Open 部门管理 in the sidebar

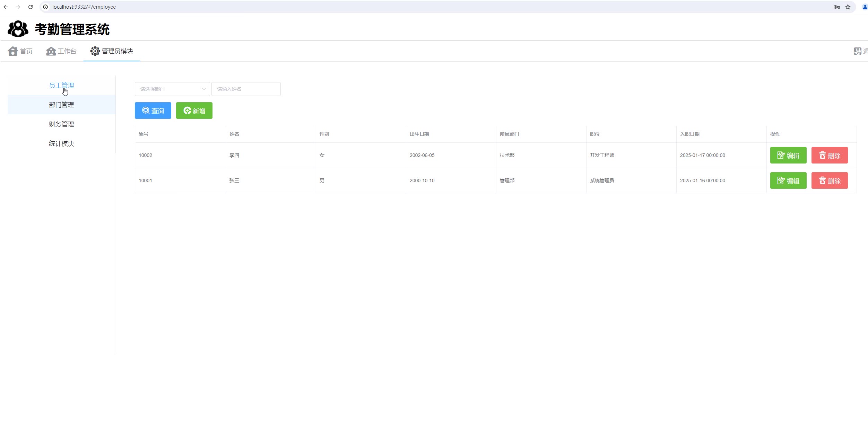(61, 105)
